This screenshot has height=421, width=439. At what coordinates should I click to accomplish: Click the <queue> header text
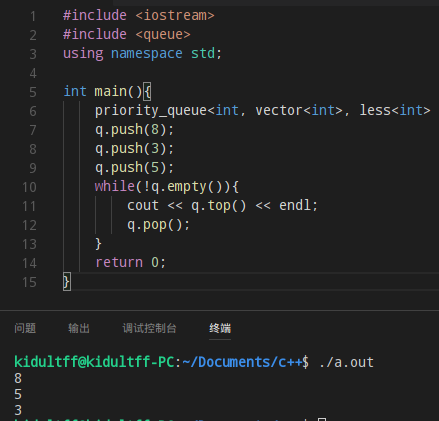[x=163, y=35]
